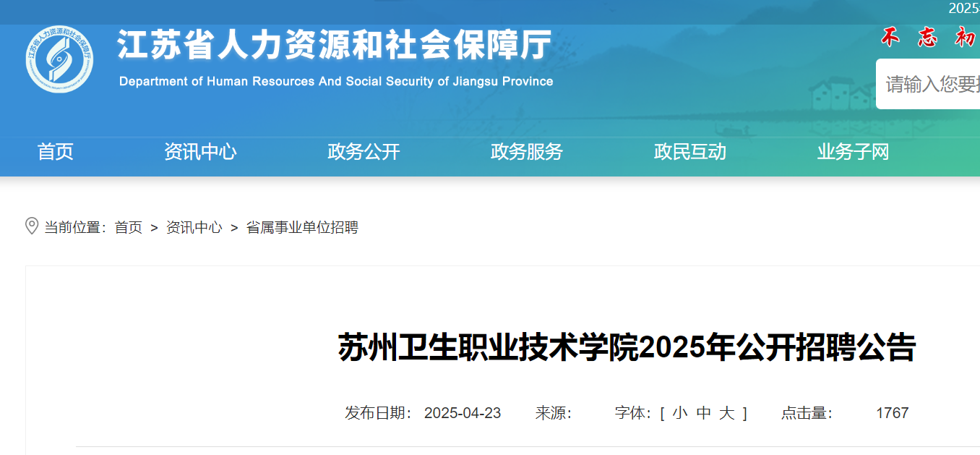Set font size to 中
The height and width of the screenshot is (455, 980).
(x=704, y=413)
